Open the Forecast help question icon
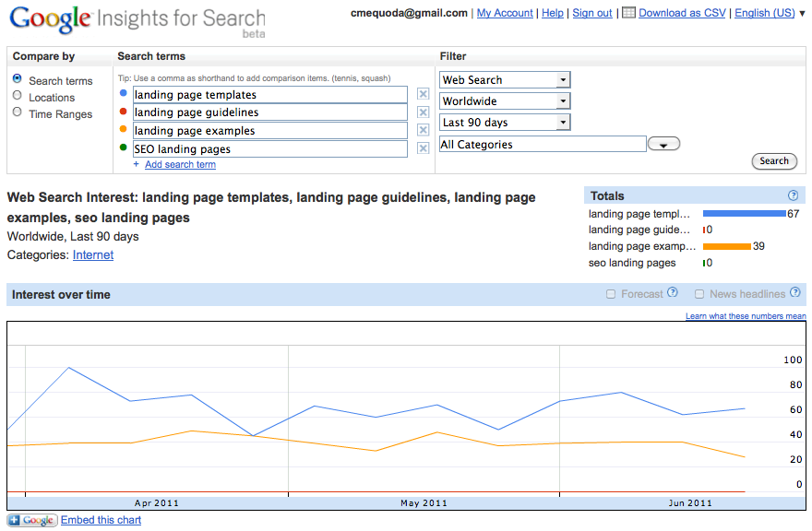This screenshot has height=531, width=812. [x=672, y=292]
